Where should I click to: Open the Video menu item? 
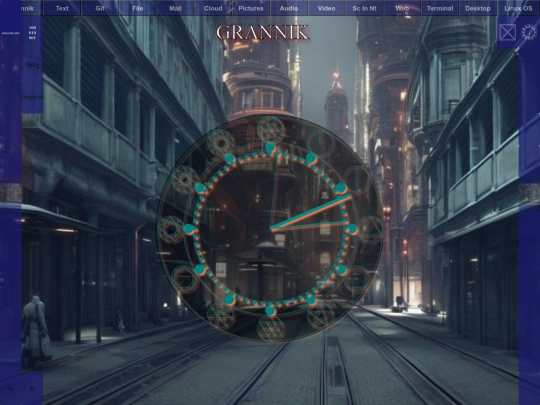(326, 8)
